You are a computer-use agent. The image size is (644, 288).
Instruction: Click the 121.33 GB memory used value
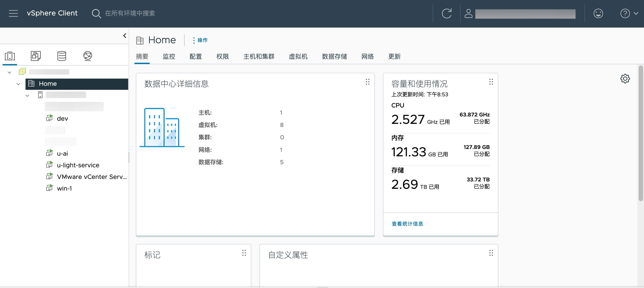[409, 152]
